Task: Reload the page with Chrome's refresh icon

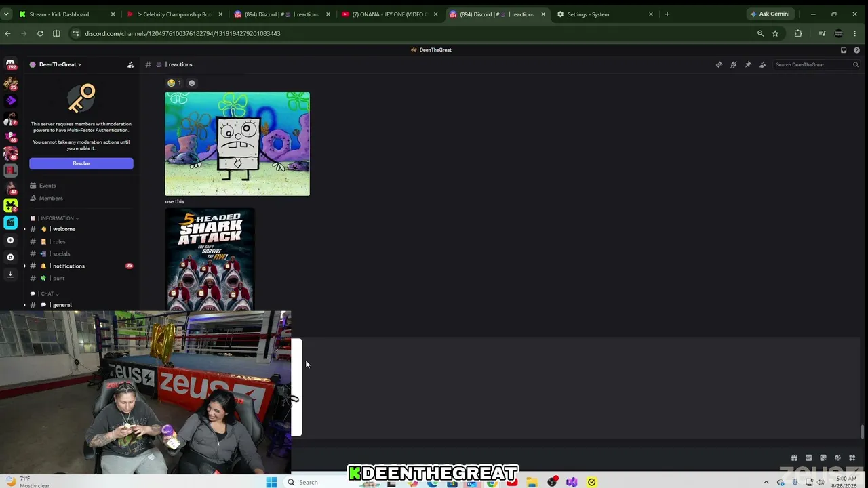Action: pos(40,33)
